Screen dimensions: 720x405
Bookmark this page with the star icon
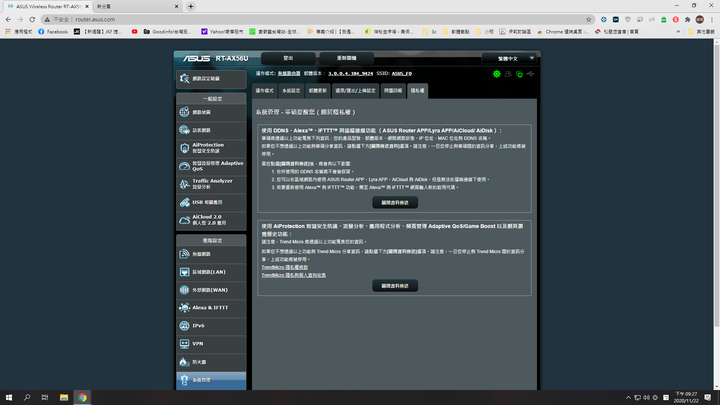pyautogui.click(x=589, y=19)
